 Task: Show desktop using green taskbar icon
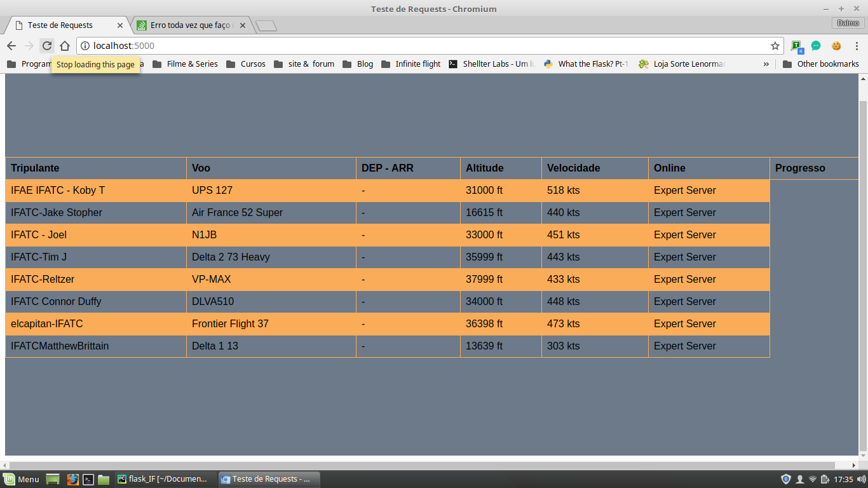click(x=53, y=479)
